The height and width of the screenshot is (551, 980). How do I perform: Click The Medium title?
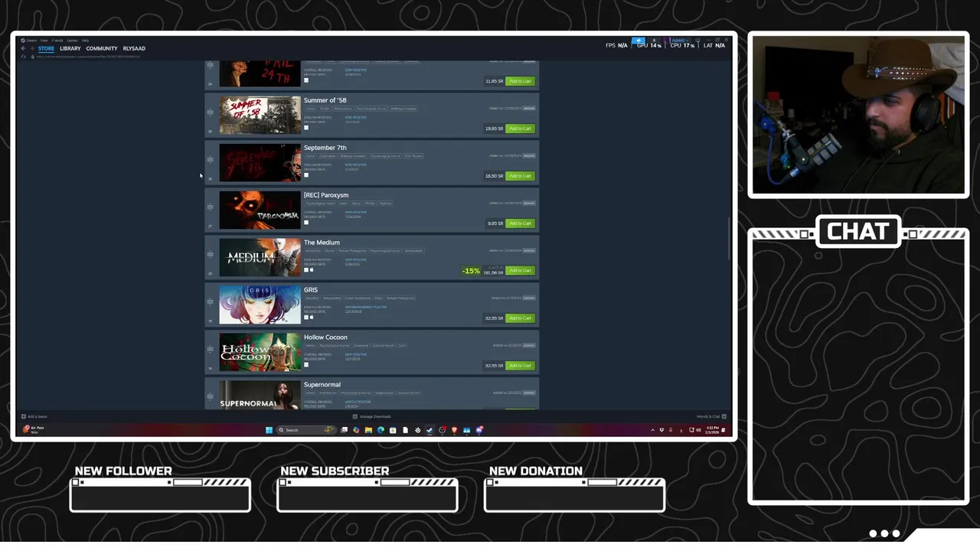[x=322, y=243]
